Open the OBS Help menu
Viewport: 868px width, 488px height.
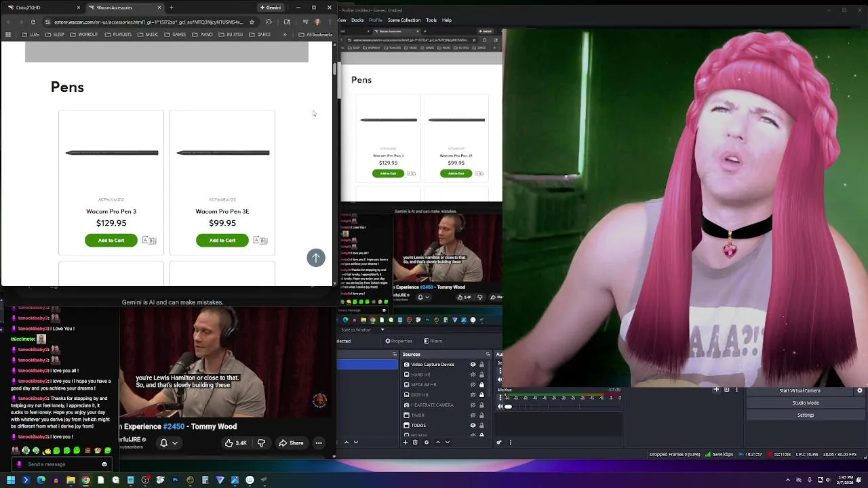pos(447,20)
